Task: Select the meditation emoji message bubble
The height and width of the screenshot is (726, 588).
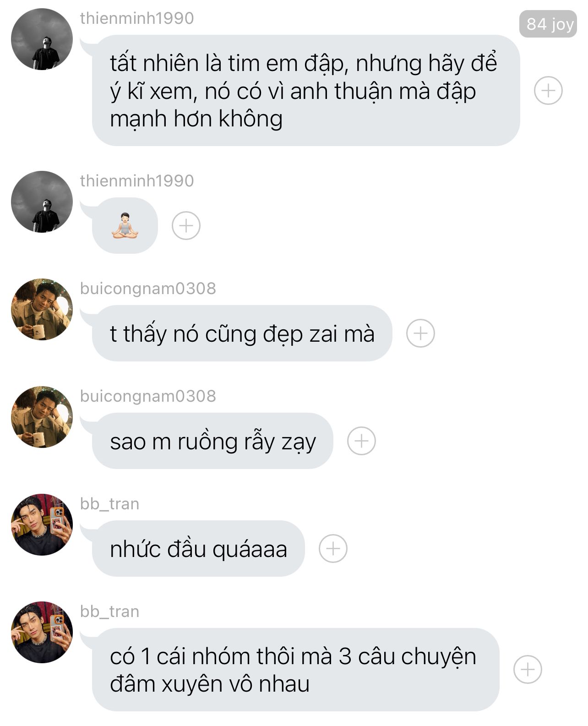Action: 125,225
